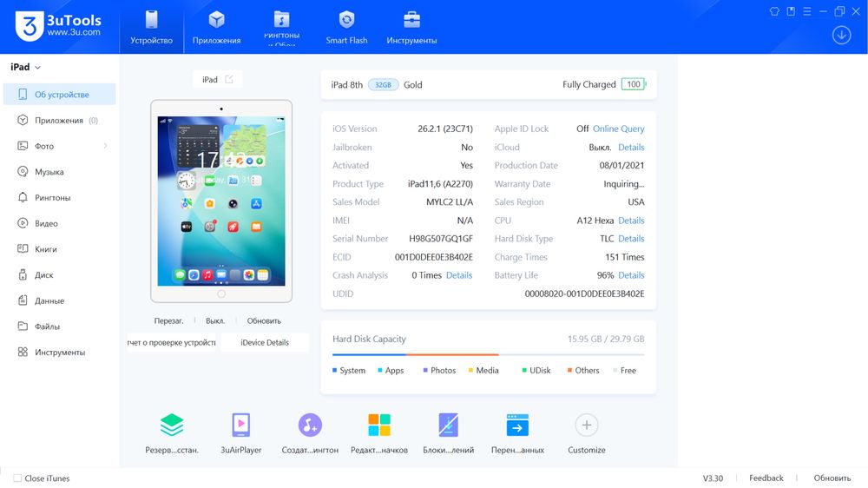Open the Блоки...лений update blocker tool

(449, 433)
